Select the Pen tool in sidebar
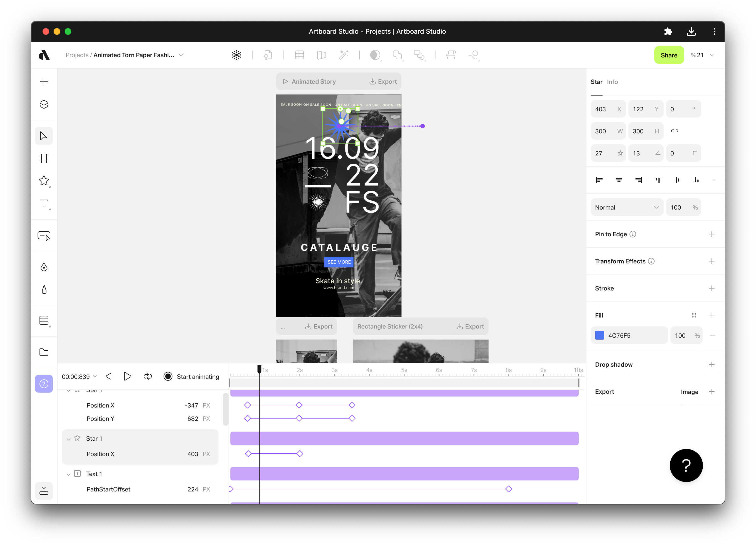The width and height of the screenshot is (756, 545). click(x=44, y=267)
